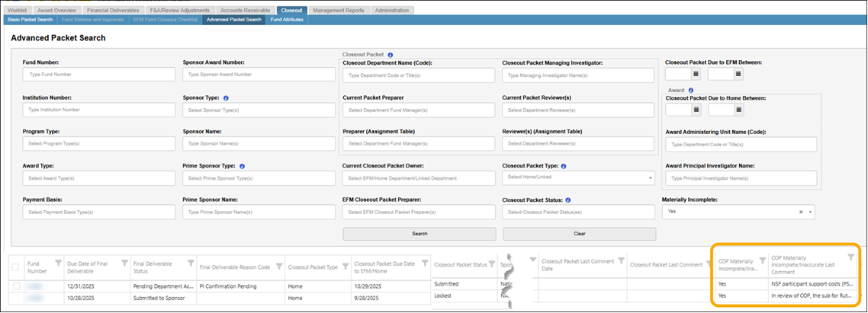Screen dimensions: 868x313
Task: Click the 10/29/2025 packet due date cell
Action: 391,286
